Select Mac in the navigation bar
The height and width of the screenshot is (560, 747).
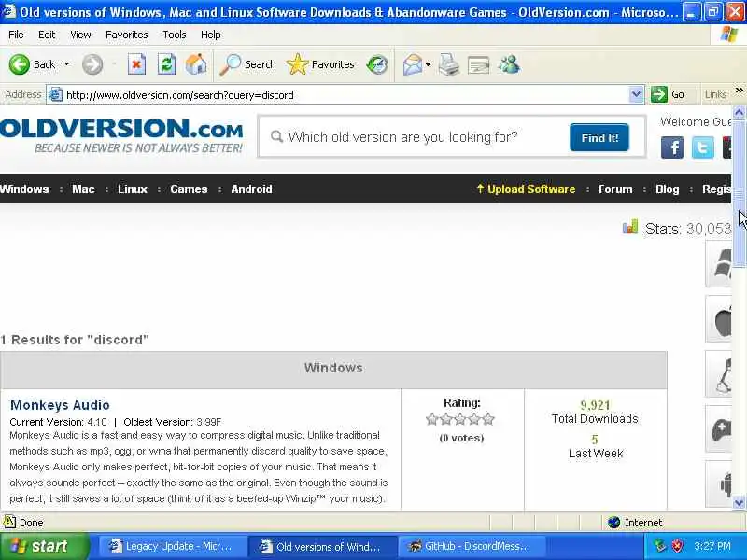83,189
